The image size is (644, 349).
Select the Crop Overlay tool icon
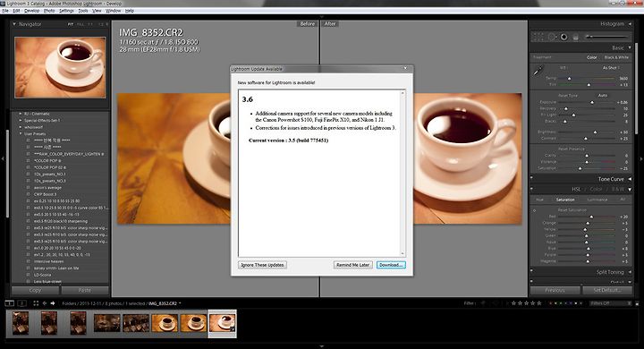click(538, 37)
